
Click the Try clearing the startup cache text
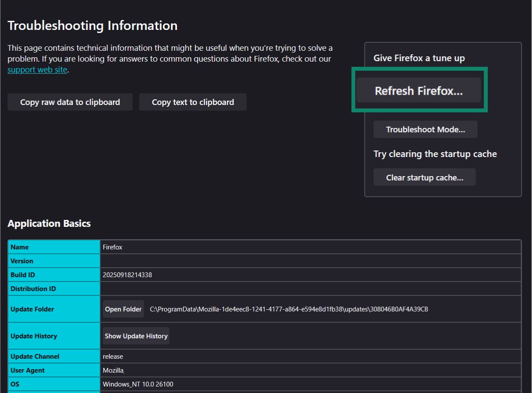tap(435, 154)
